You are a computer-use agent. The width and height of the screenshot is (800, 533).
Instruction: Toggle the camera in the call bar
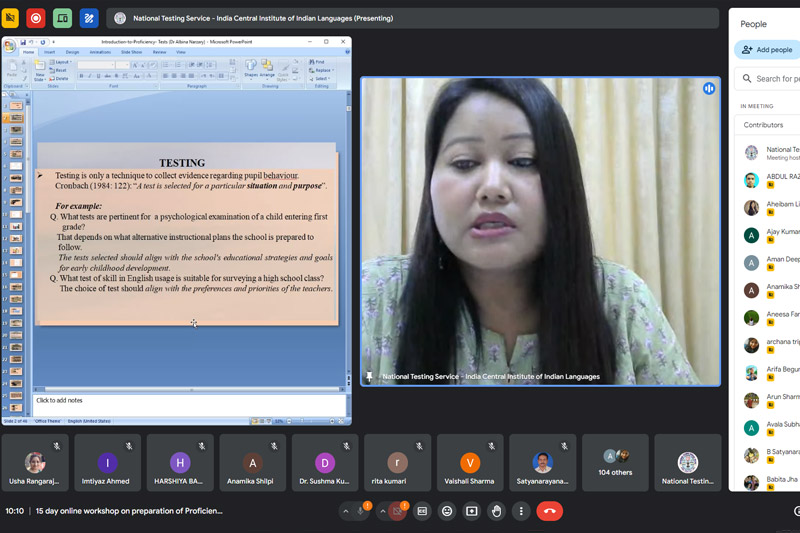click(x=397, y=511)
